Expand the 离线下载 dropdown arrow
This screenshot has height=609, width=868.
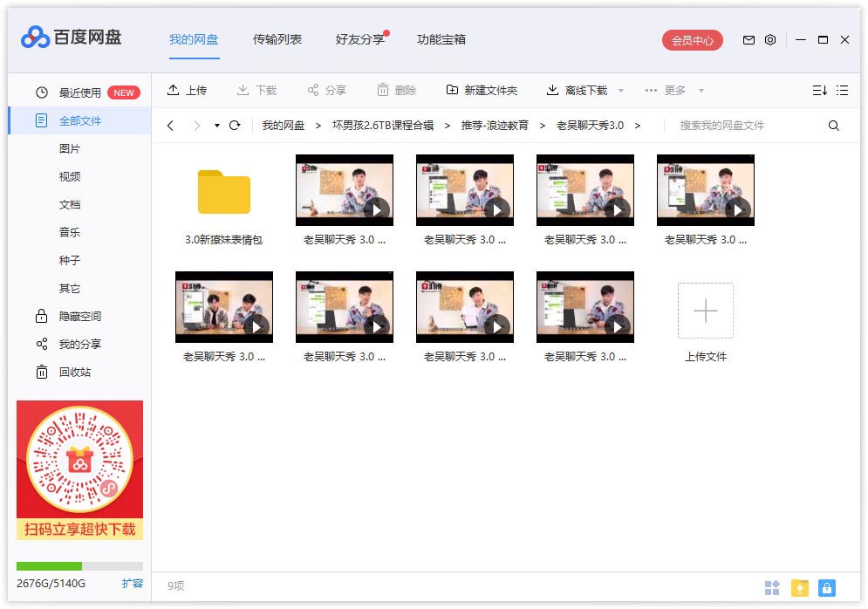click(x=621, y=91)
